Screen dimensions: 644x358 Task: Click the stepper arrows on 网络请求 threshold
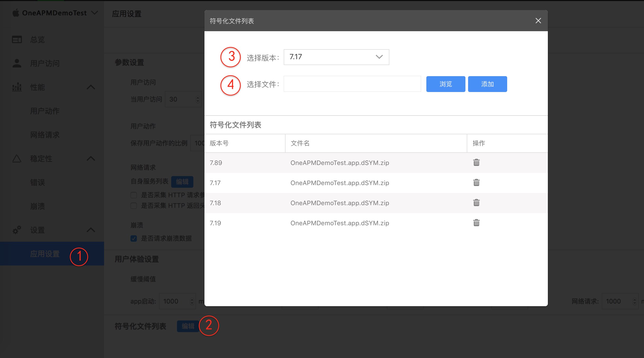[x=634, y=301]
